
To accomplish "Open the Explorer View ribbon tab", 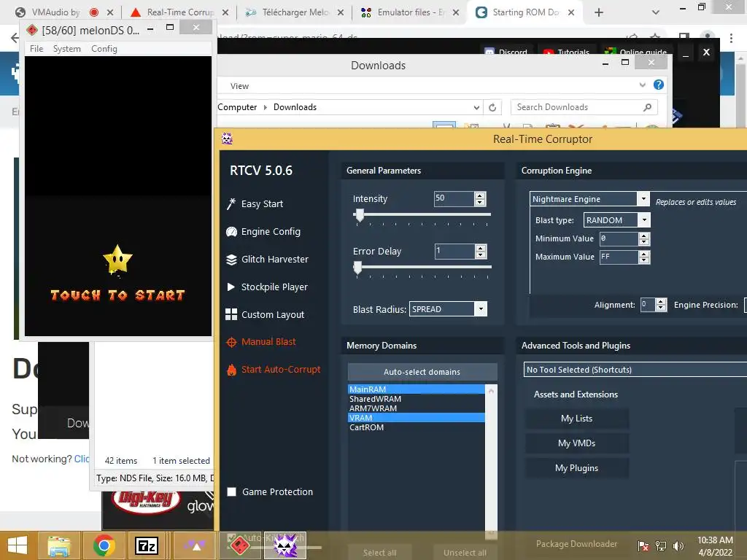I will tap(239, 86).
